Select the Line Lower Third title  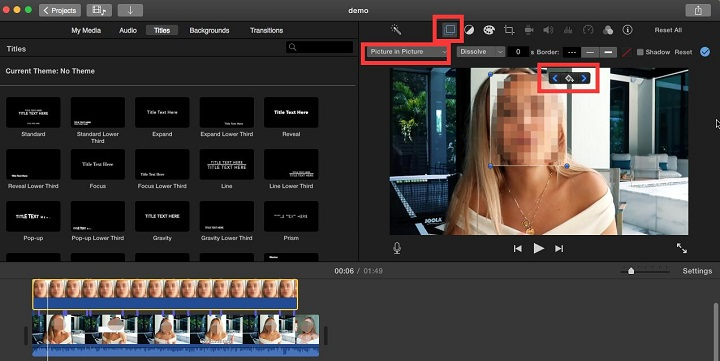point(291,164)
